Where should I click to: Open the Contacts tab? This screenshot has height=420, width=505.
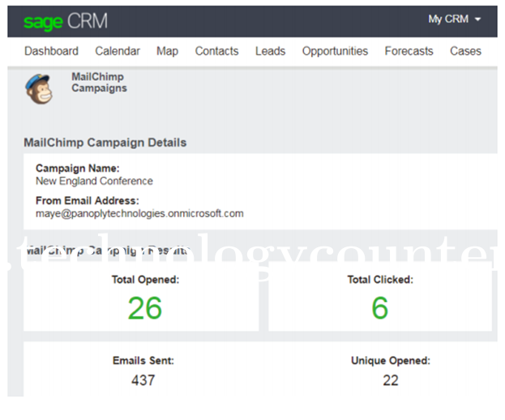216,51
